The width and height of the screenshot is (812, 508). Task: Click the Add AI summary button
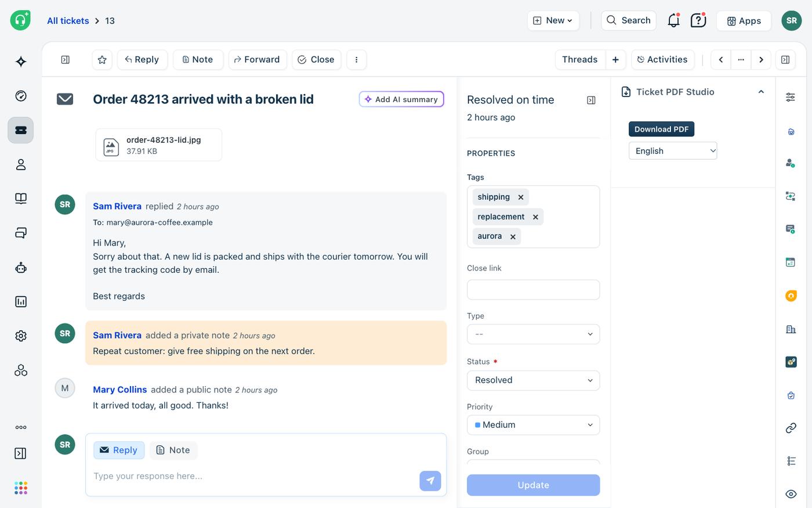coord(401,99)
